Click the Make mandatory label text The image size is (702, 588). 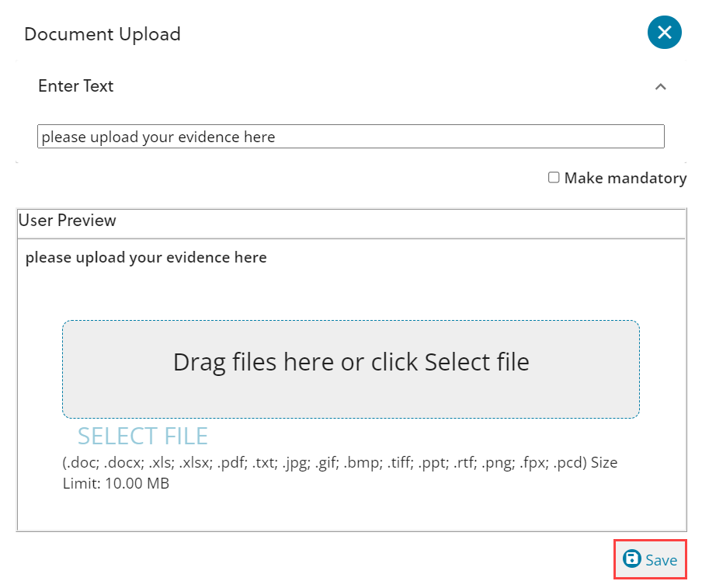625,178
